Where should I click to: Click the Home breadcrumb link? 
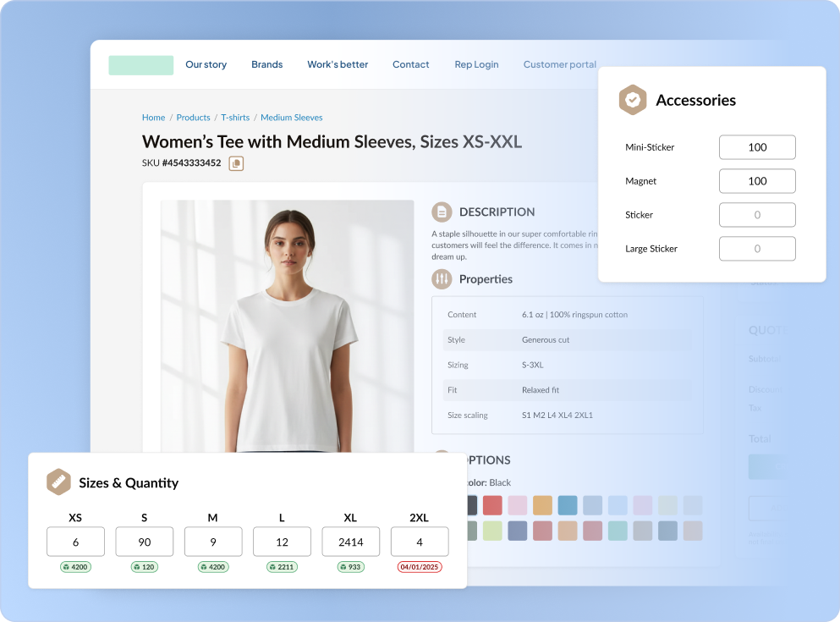pos(153,118)
